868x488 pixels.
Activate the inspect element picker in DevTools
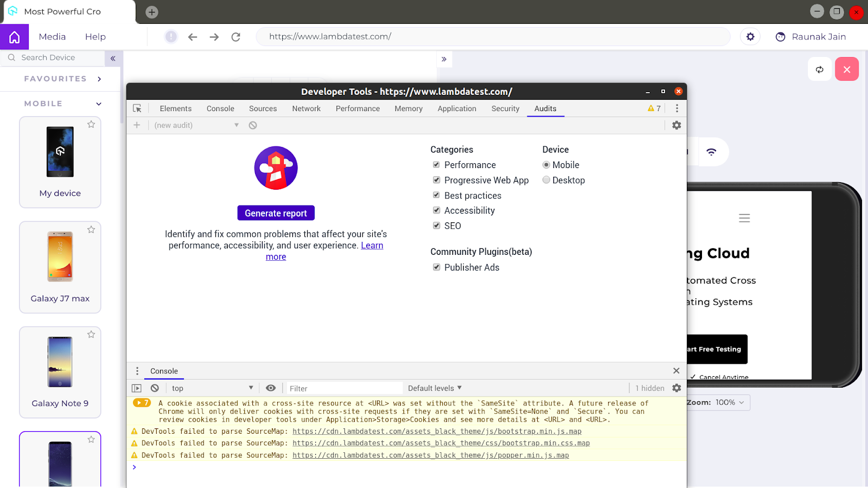click(137, 108)
